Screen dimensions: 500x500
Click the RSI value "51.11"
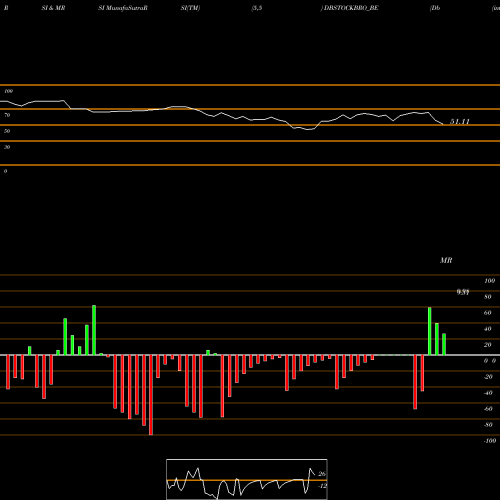click(460, 122)
